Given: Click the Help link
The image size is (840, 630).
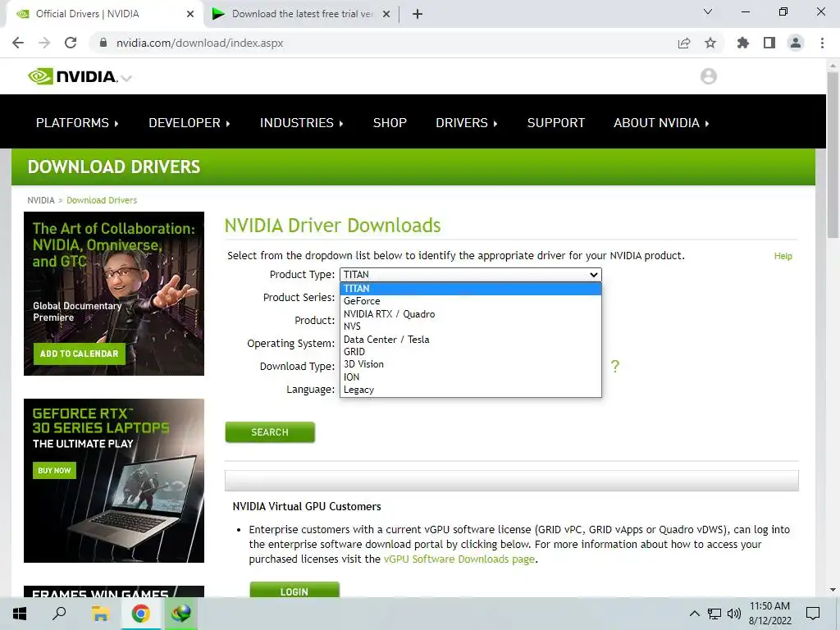Looking at the screenshot, I should (x=783, y=256).
